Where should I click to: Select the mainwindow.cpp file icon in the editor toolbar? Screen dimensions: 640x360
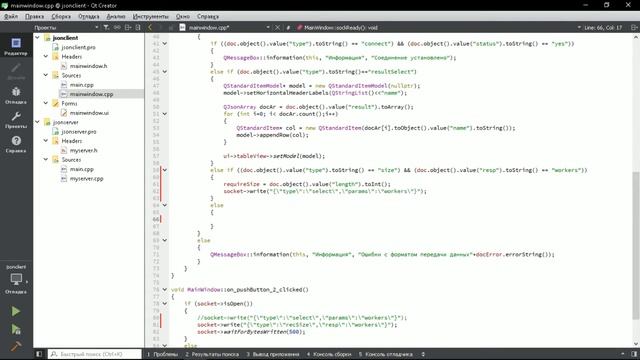point(182,27)
